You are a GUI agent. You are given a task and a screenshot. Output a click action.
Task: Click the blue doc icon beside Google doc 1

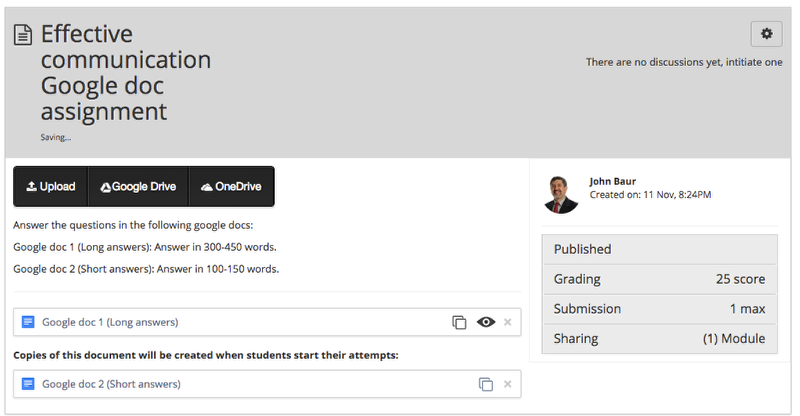pyautogui.click(x=28, y=322)
